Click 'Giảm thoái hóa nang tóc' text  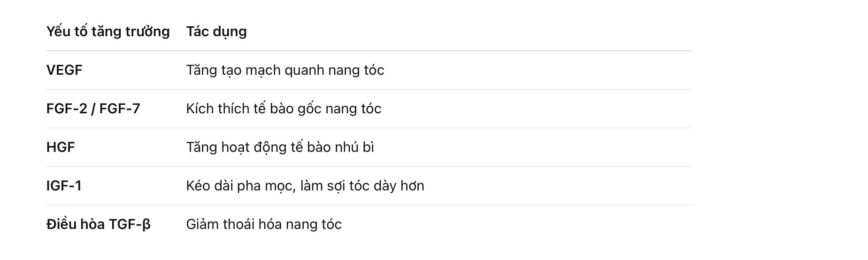click(x=264, y=224)
